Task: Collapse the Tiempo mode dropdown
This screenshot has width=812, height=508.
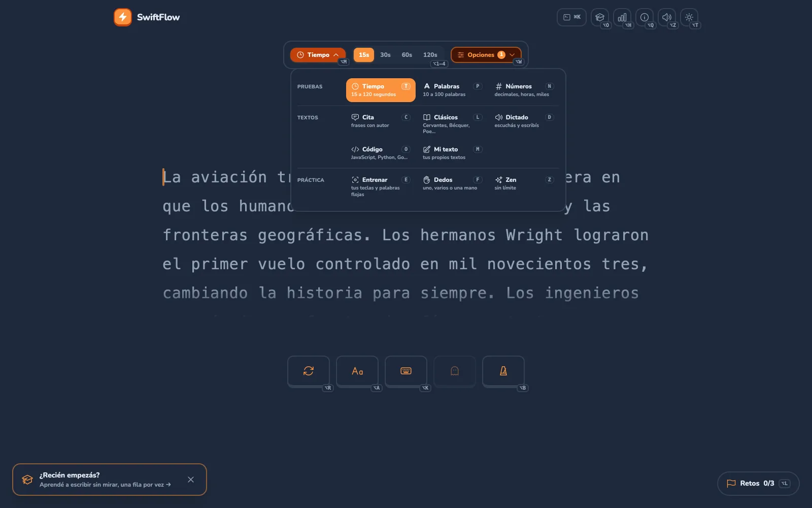Action: coord(318,55)
